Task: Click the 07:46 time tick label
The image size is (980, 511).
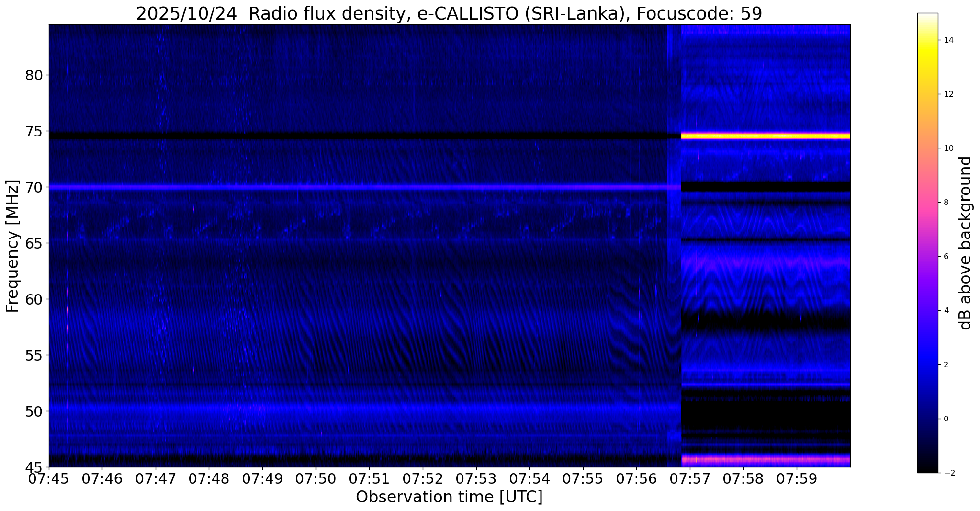Action: (102, 479)
